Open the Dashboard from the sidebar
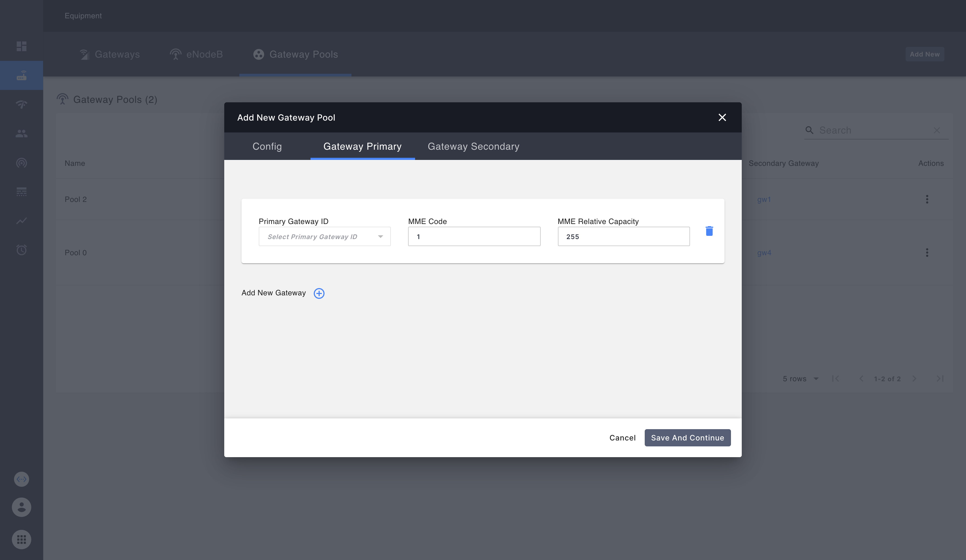The image size is (966, 560). (22, 46)
